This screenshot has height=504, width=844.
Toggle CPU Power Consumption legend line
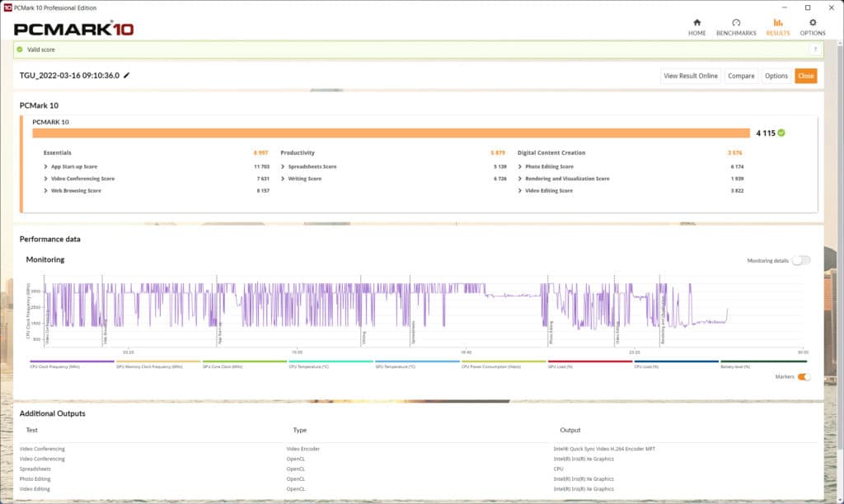tap(504, 362)
